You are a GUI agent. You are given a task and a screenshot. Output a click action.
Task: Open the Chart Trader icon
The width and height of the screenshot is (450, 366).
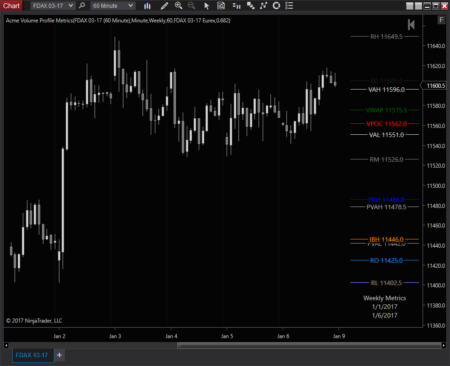coord(237,6)
